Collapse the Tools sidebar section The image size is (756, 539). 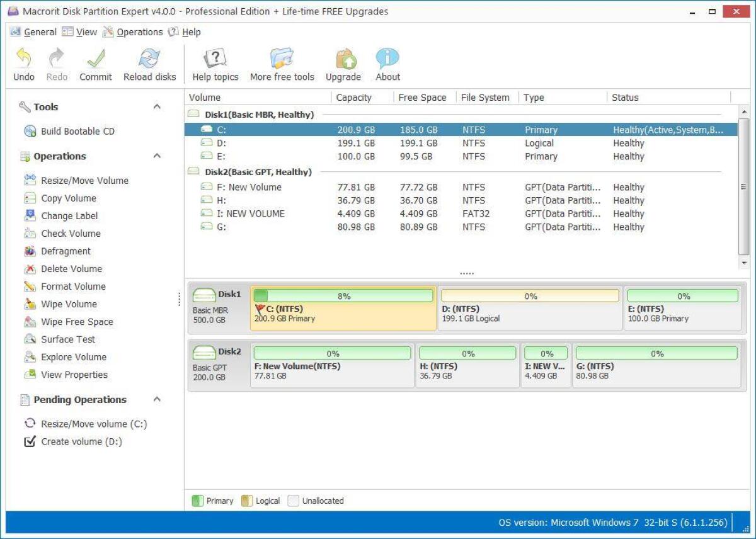157,106
